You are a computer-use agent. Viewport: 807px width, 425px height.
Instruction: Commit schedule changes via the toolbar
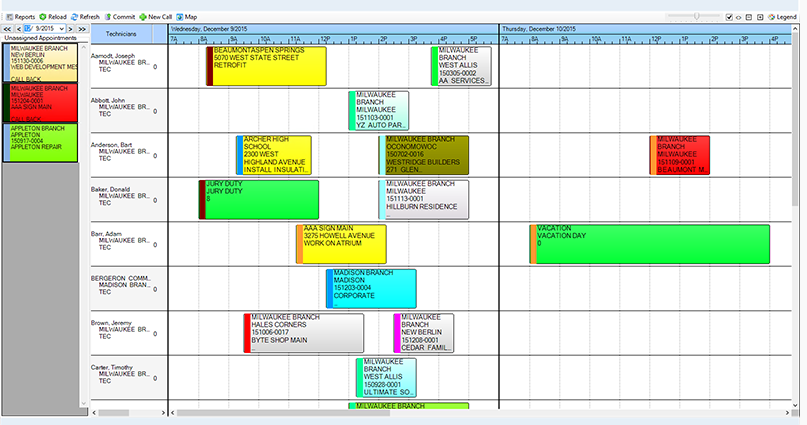[x=119, y=17]
